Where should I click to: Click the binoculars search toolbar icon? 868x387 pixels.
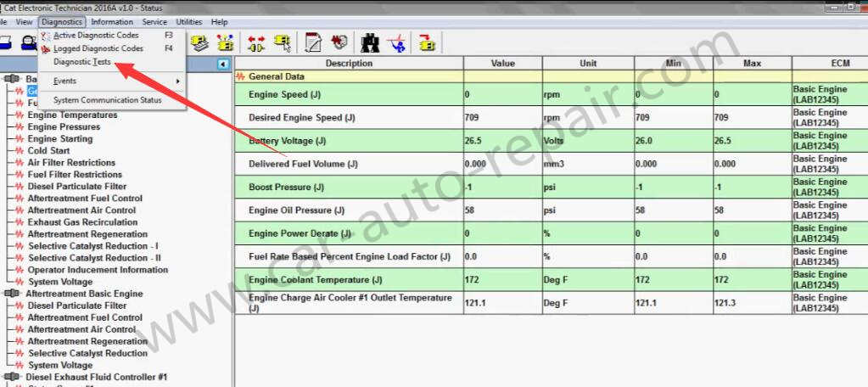[x=370, y=42]
